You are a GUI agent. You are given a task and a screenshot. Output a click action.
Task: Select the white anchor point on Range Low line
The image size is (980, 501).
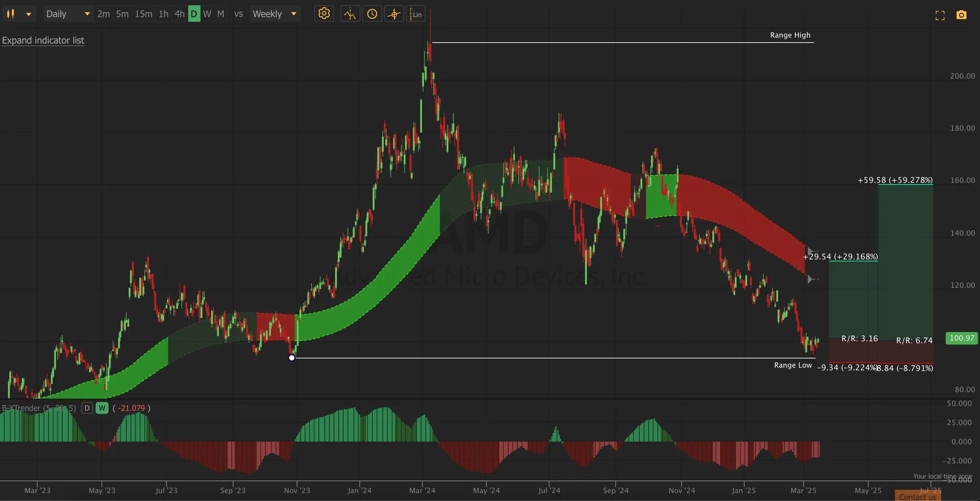point(292,358)
